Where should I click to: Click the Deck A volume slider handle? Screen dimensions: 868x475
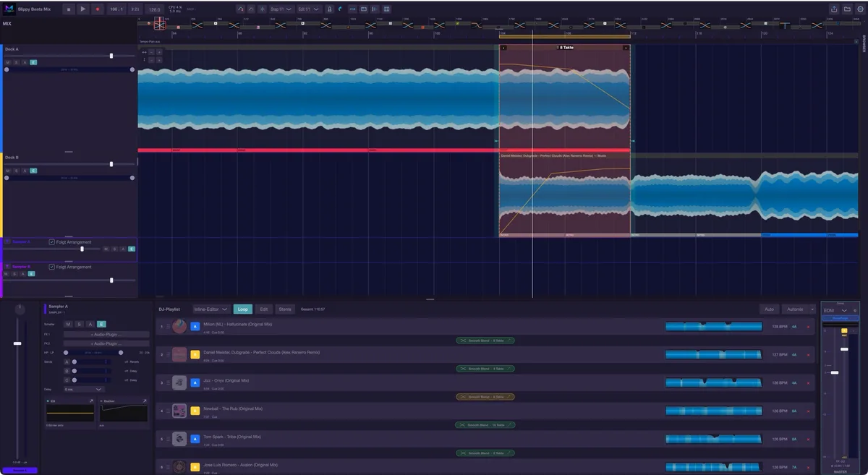111,56
